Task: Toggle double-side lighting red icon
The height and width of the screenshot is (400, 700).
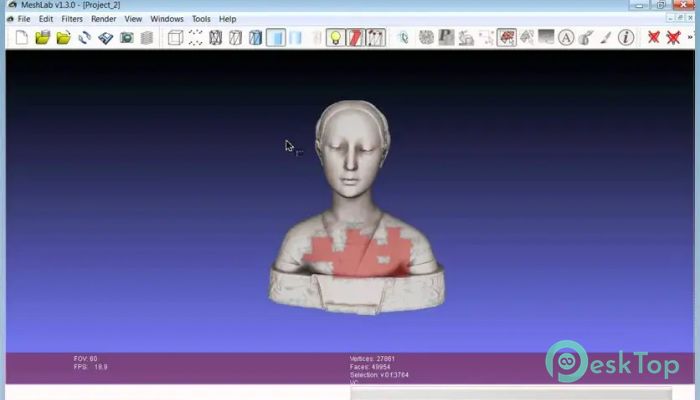Action: 355,38
